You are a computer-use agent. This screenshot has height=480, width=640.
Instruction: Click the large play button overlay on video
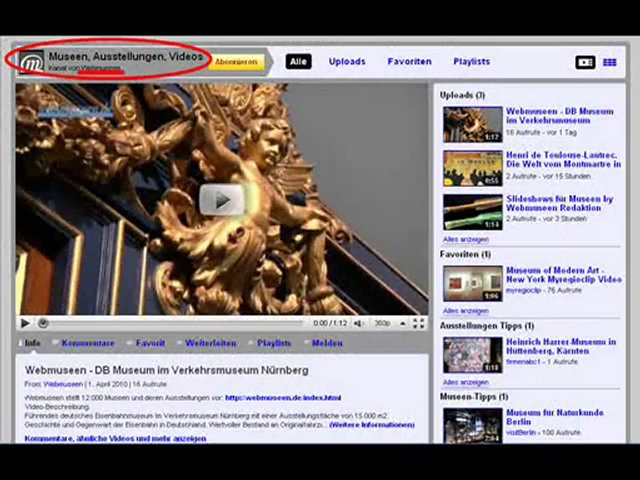click(221, 199)
